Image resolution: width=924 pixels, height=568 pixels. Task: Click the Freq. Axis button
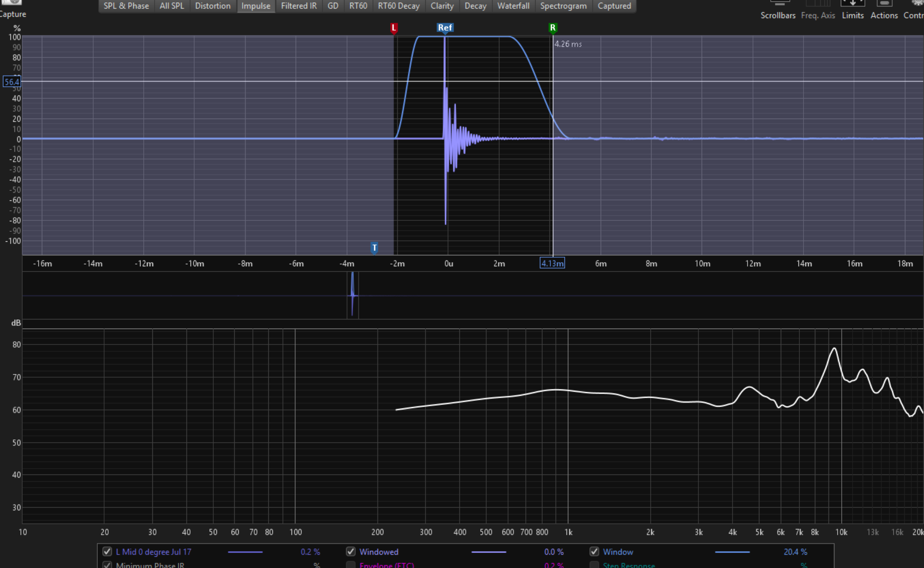pos(818,10)
